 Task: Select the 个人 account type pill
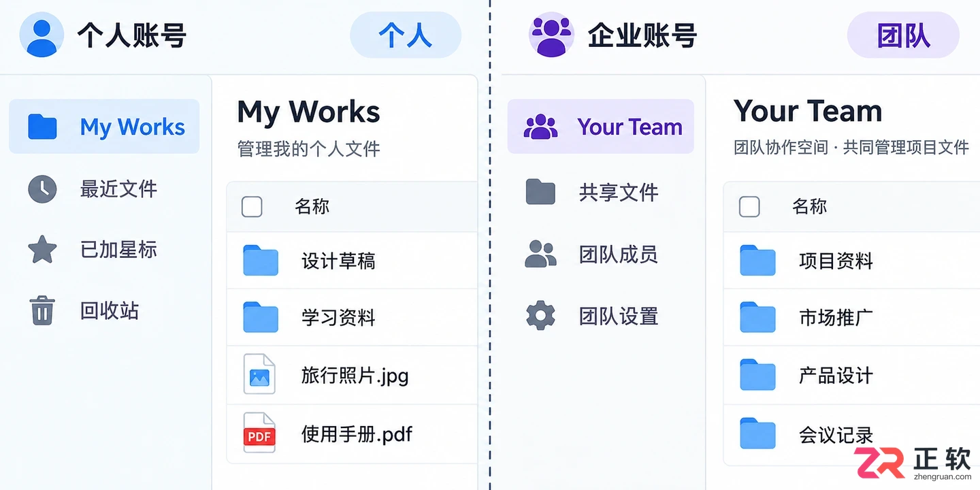point(406,35)
